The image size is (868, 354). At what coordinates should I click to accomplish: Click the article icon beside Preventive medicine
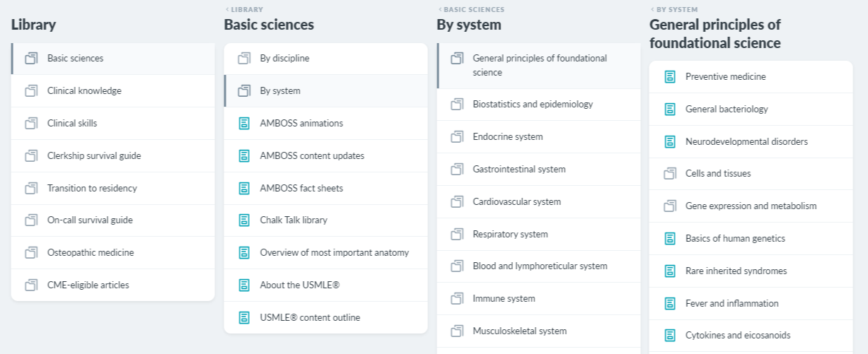pyautogui.click(x=670, y=76)
